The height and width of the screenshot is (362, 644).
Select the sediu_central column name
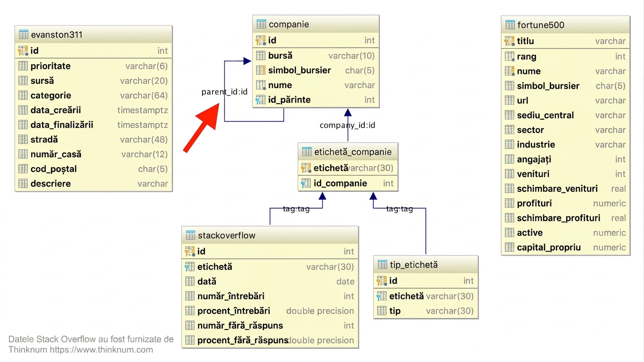coord(545,115)
